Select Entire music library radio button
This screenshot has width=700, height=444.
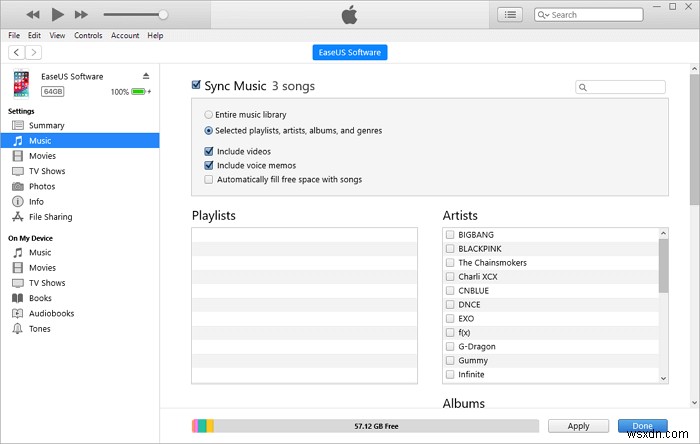pos(208,115)
